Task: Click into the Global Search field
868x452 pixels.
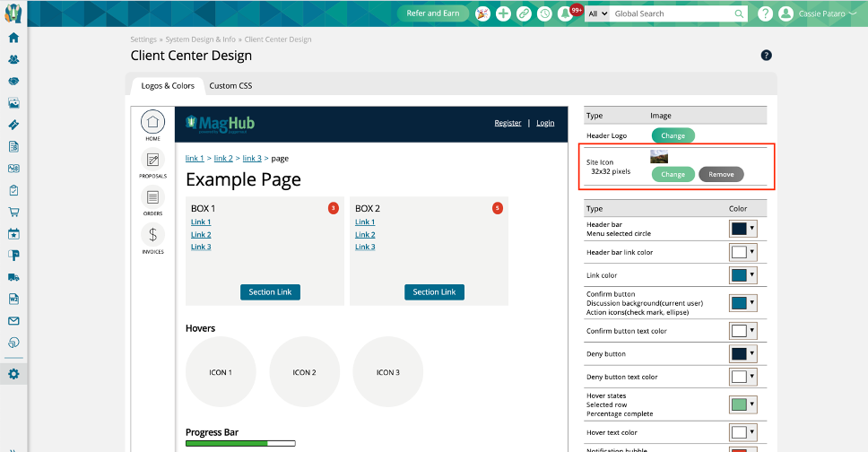Action: pyautogui.click(x=673, y=13)
